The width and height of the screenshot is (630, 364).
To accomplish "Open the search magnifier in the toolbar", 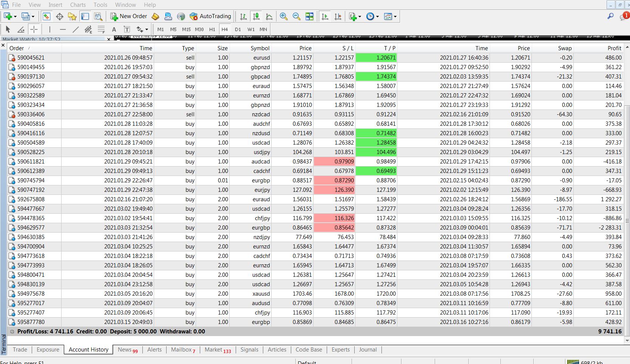I will click(610, 16).
